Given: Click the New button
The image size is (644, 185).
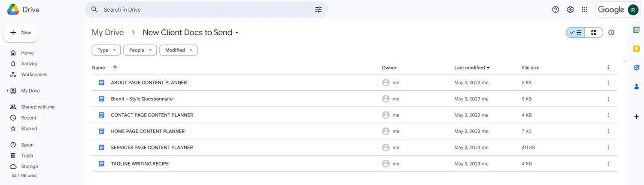Looking at the screenshot, I should pos(21,33).
